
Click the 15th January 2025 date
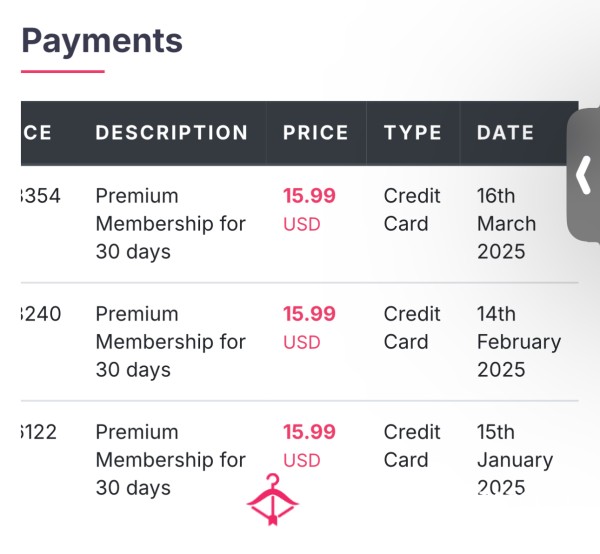tap(515, 459)
